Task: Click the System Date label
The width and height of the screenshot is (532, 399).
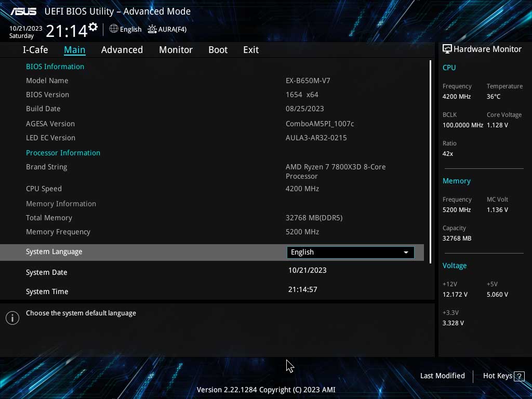Action: tap(46, 272)
